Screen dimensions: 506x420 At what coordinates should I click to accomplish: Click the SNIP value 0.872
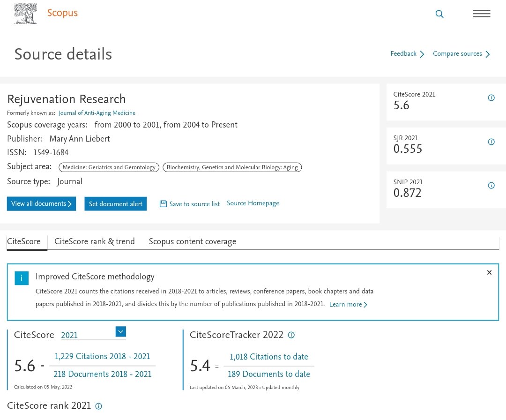point(407,193)
